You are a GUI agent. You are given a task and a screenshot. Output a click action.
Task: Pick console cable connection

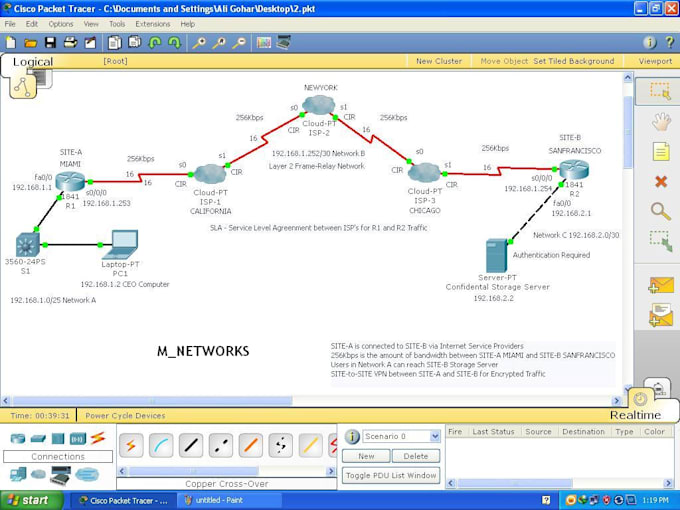click(161, 445)
